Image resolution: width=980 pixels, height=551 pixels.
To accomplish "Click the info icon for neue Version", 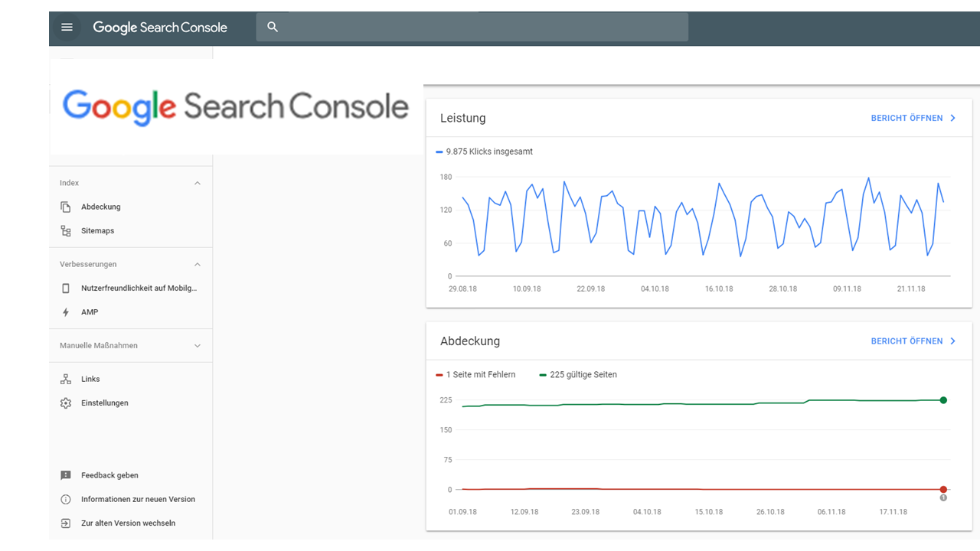I will pyautogui.click(x=66, y=499).
